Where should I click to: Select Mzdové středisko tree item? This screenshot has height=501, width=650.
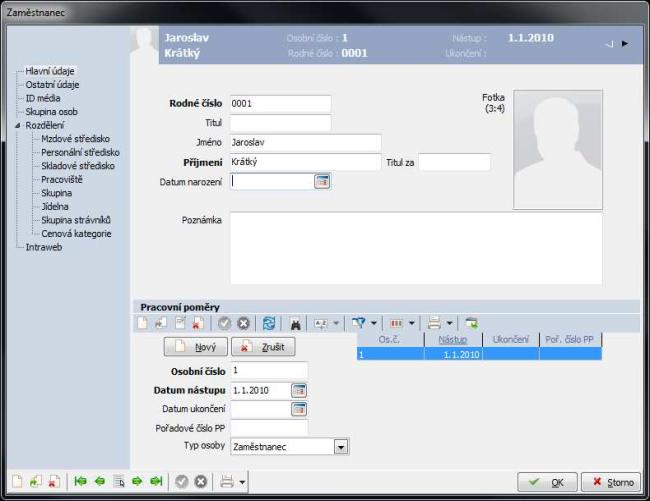point(75,139)
